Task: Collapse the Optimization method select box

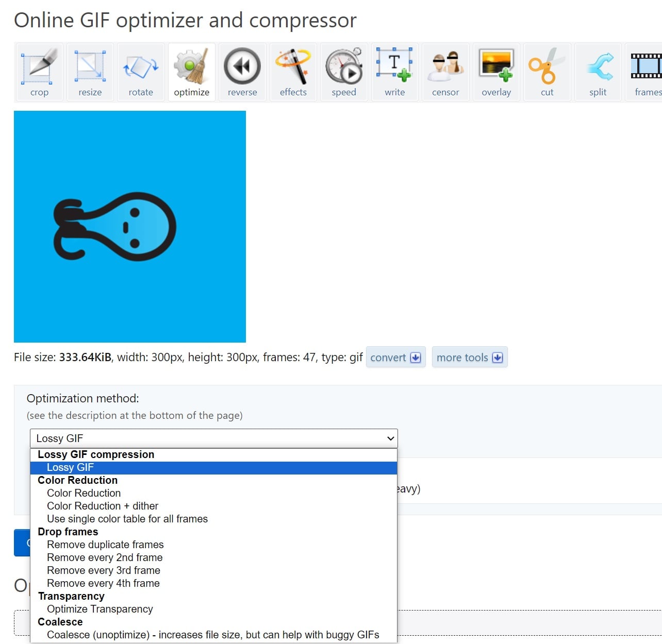Action: coord(214,438)
